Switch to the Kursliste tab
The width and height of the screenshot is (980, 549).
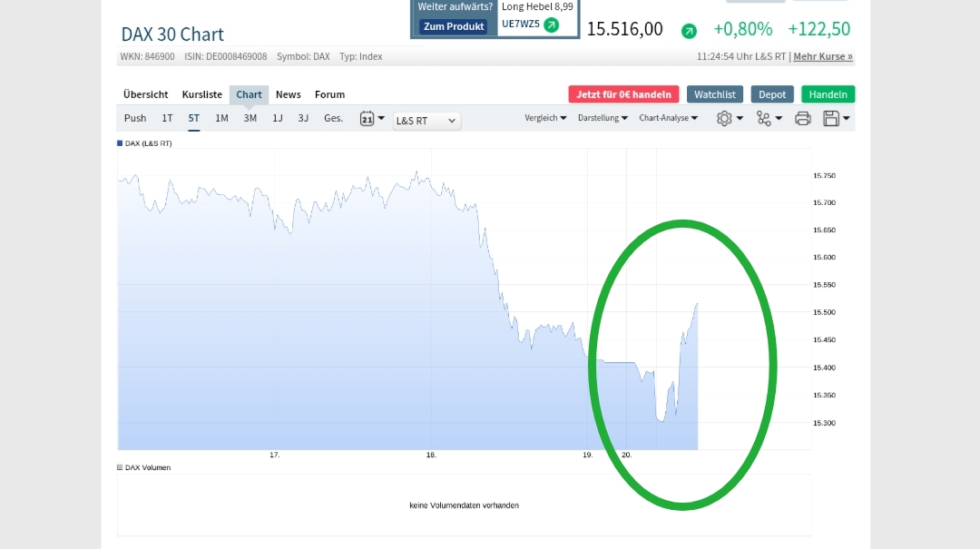201,94
